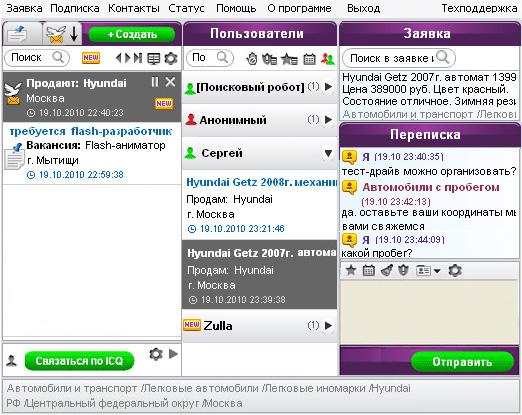Click the users search magnifier icon

point(222,57)
